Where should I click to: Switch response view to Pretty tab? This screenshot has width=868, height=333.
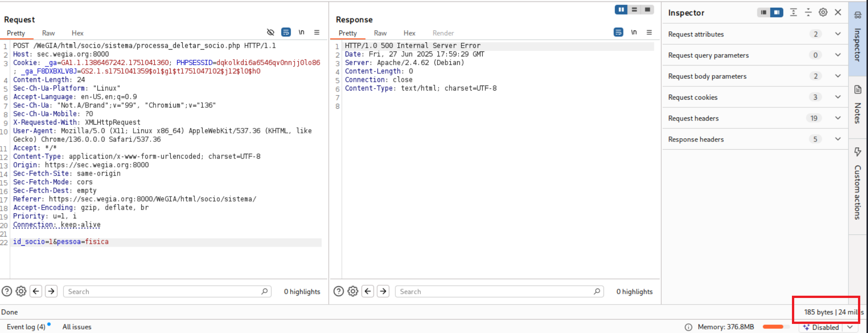tap(348, 33)
